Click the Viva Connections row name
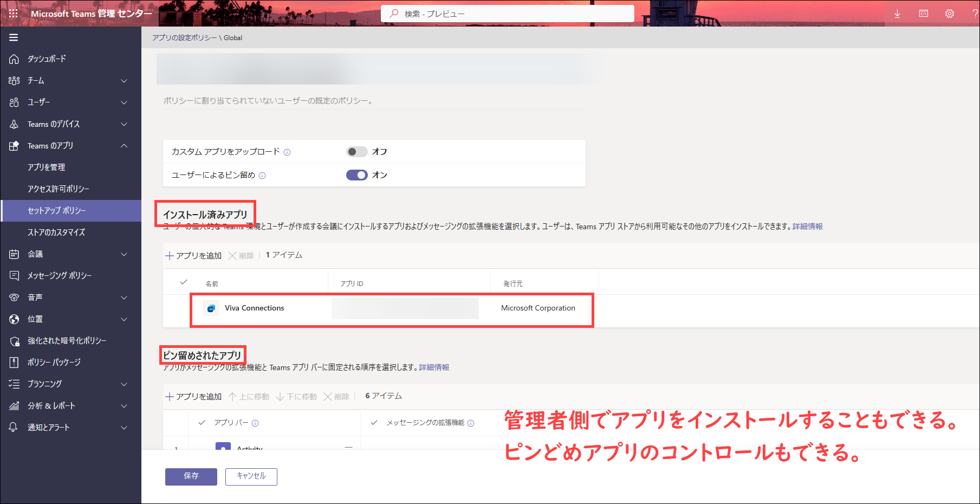Screen dimensions: 980x504 click(254, 308)
